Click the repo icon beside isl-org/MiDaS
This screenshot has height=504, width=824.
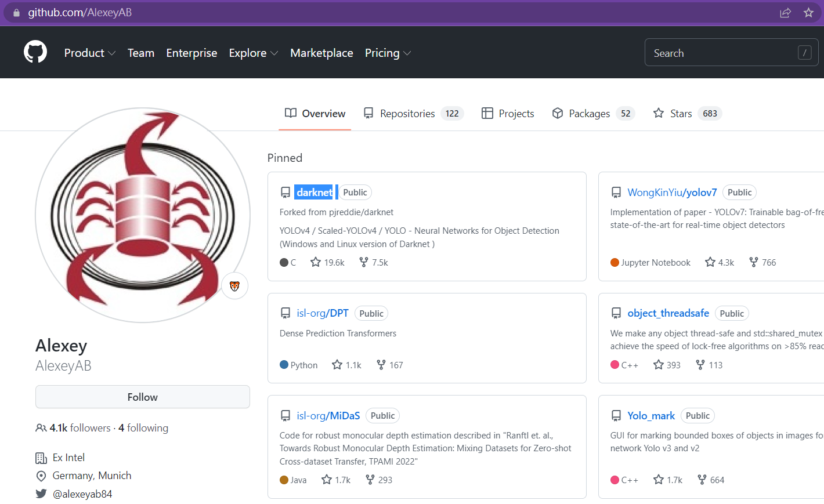click(285, 416)
